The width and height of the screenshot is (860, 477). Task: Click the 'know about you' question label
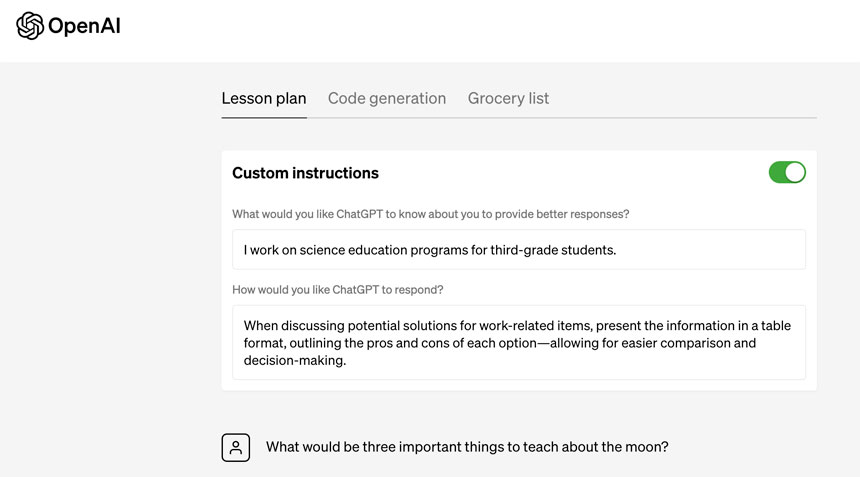(430, 214)
